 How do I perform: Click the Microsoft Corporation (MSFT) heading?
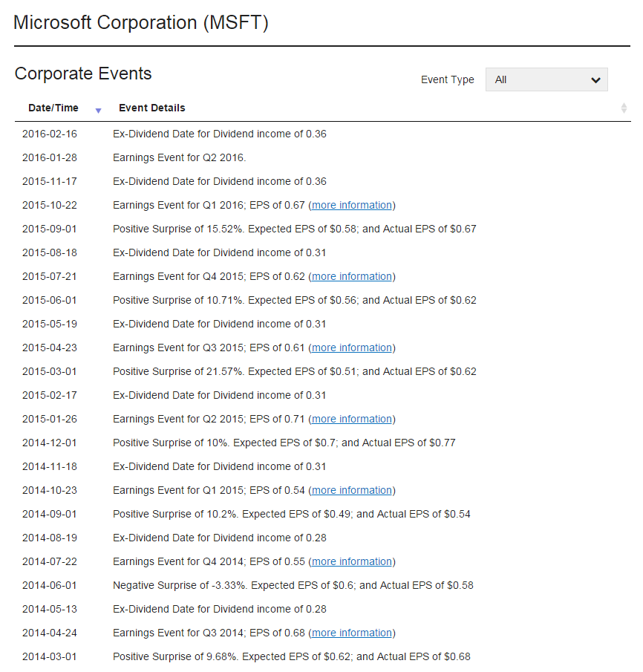tap(141, 23)
